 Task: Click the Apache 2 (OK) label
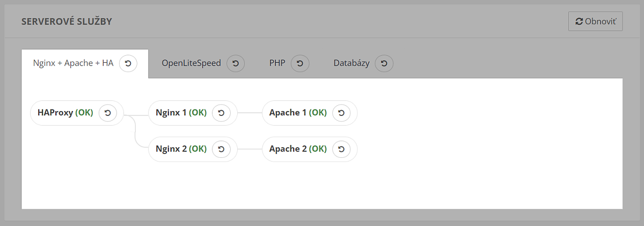pyautogui.click(x=297, y=149)
